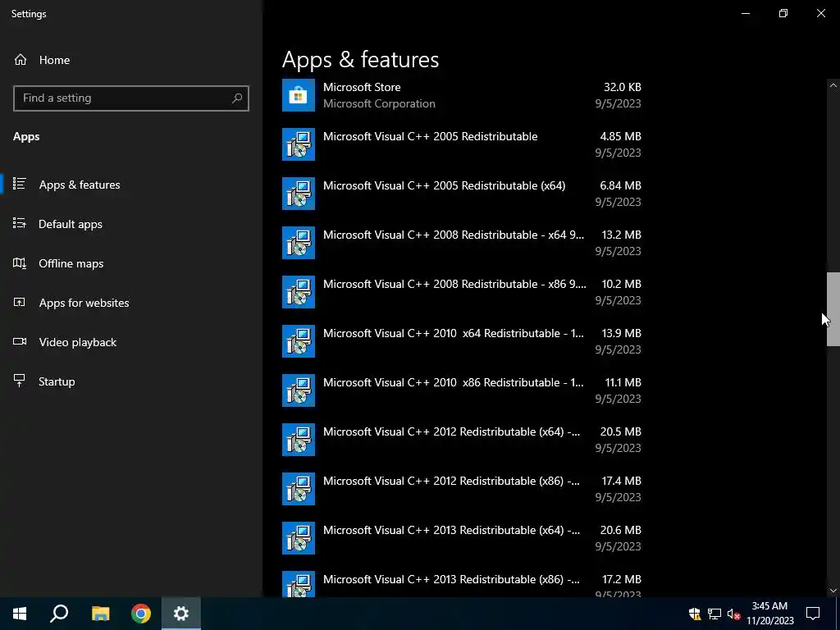840x630 pixels.
Task: Open the notification action center
Action: click(813, 614)
